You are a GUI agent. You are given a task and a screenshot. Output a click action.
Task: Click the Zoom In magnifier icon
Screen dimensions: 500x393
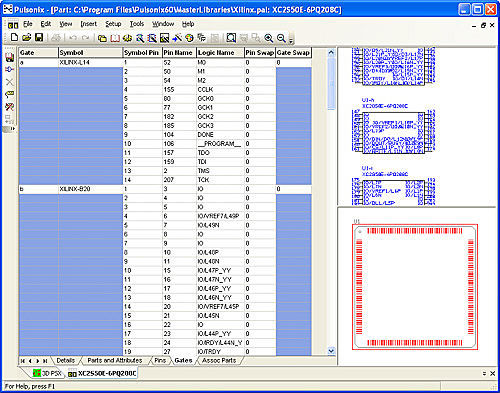pyautogui.click(x=269, y=38)
